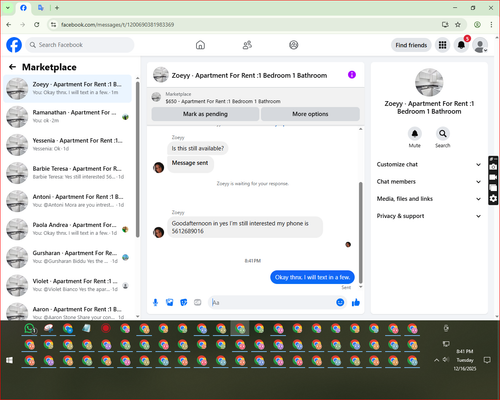
Task: Go back using the Marketplace arrow
Action: [x=12, y=67]
